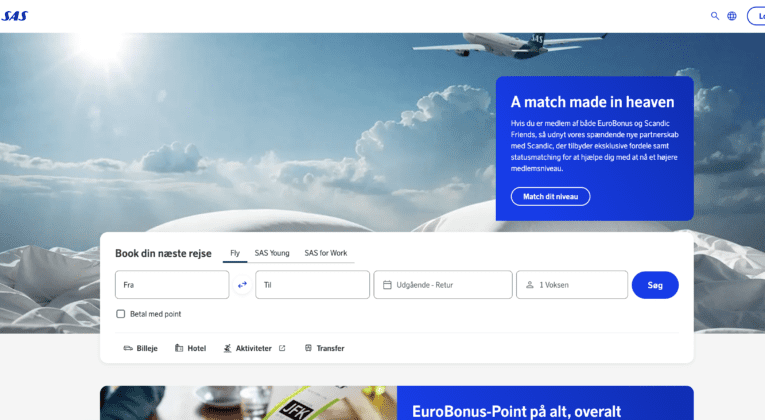Click the SAS logo

coord(15,16)
